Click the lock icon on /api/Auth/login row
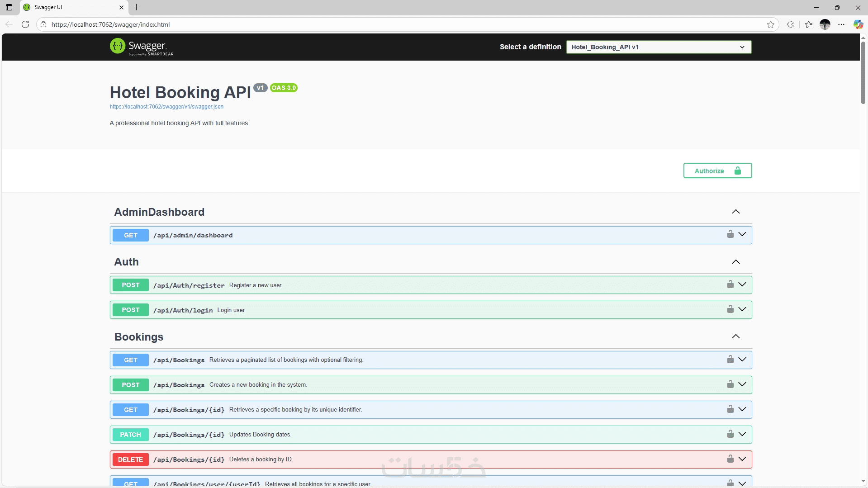Image resolution: width=868 pixels, height=488 pixels. coord(730,309)
